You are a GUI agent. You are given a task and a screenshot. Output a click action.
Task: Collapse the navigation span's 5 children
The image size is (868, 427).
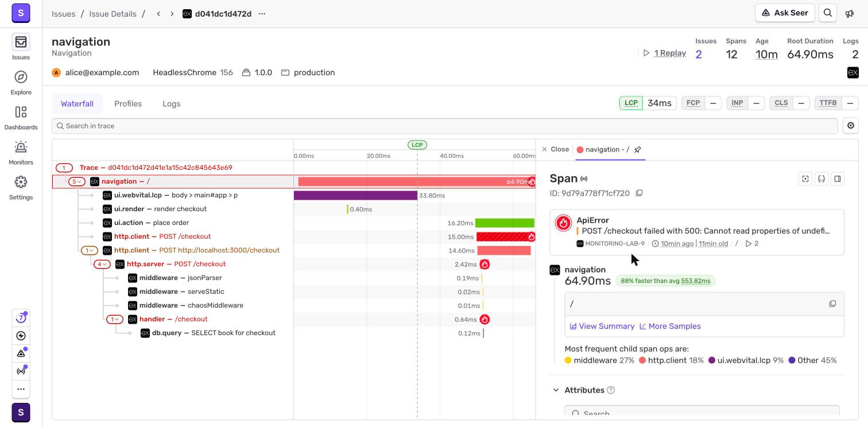pos(76,181)
